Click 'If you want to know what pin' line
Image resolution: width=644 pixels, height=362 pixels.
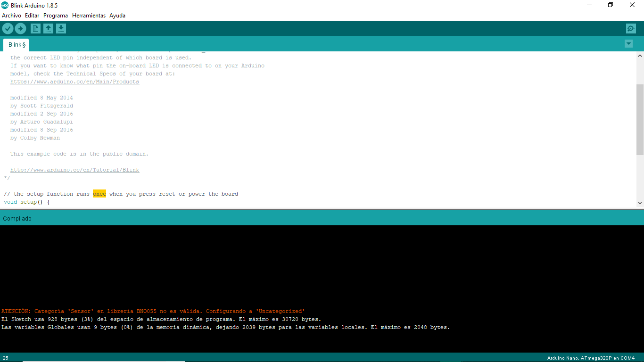click(137, 66)
